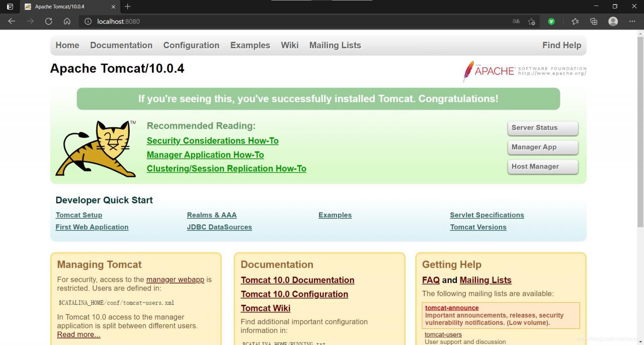Screen dimensions: 644x345
Task: Click the vertical page scrollbar
Action: point(640,131)
